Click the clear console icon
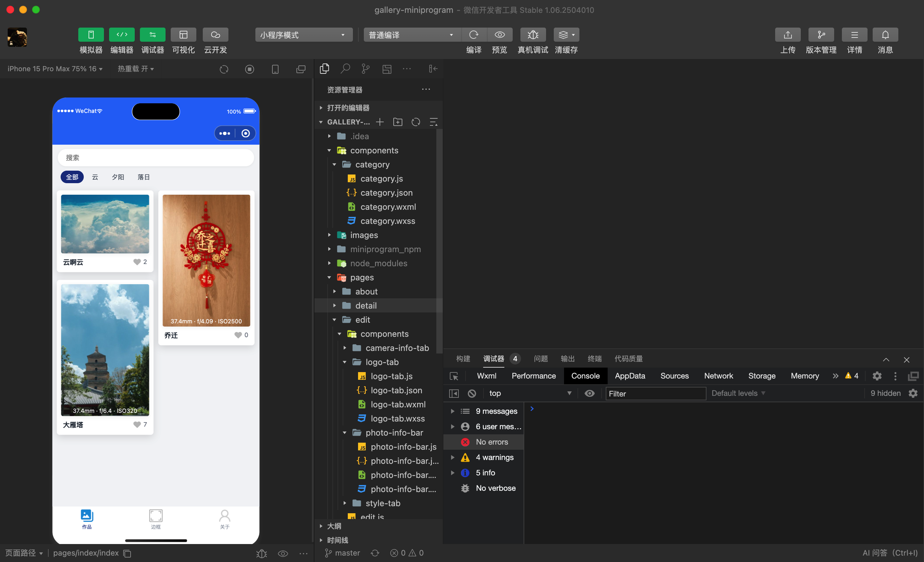 (x=472, y=393)
